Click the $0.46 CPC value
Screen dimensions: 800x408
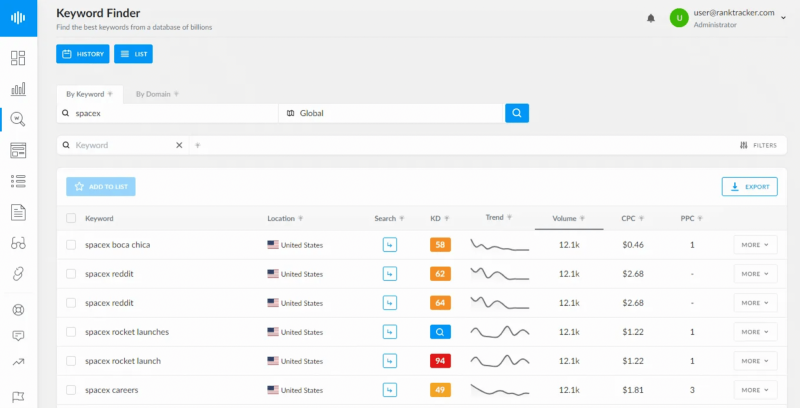coord(633,245)
